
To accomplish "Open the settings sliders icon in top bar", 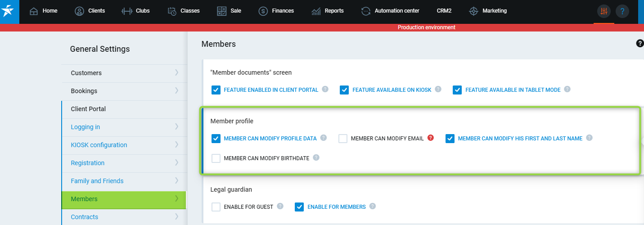I will coord(604,11).
